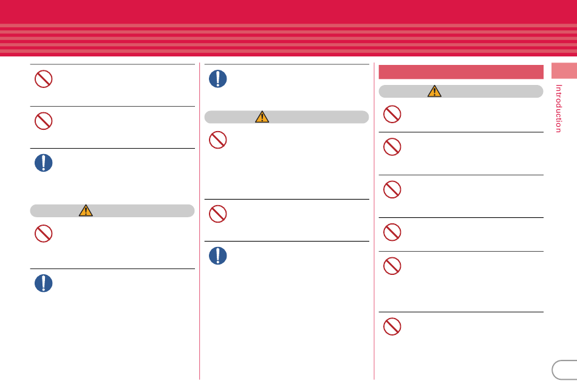Click the red section header bar in right column
This screenshot has width=577, height=392.
coord(461,72)
